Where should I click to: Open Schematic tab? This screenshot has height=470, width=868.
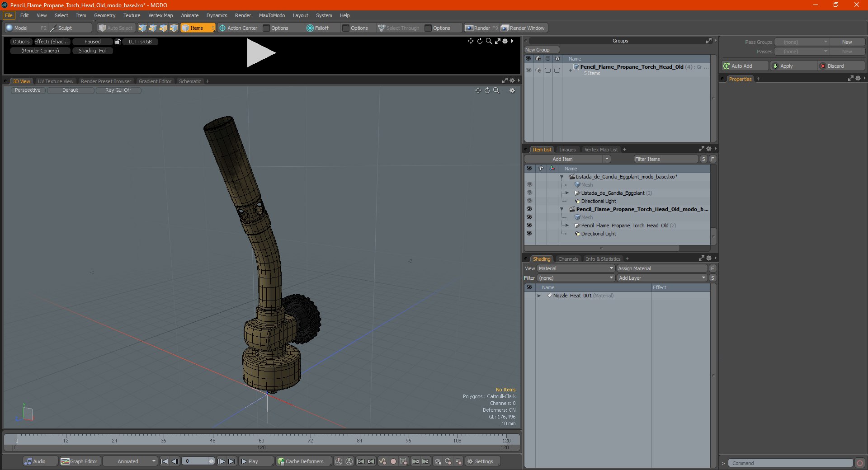(190, 81)
